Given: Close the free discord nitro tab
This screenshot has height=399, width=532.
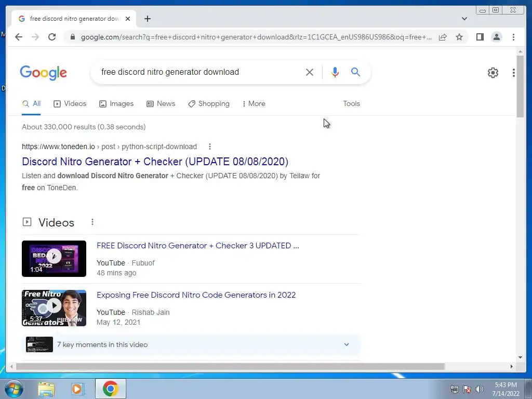Looking at the screenshot, I should [128, 19].
